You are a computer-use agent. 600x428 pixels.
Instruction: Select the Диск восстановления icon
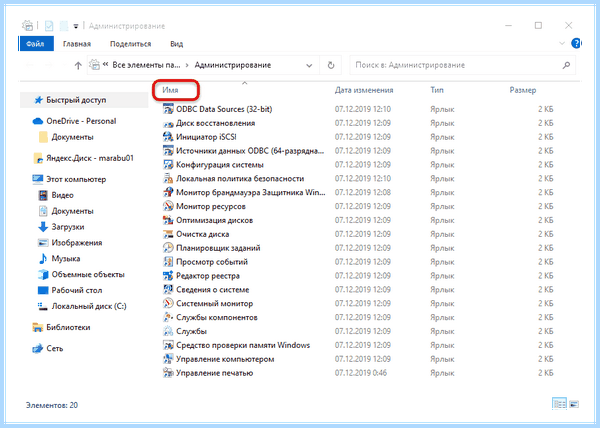tap(168, 123)
